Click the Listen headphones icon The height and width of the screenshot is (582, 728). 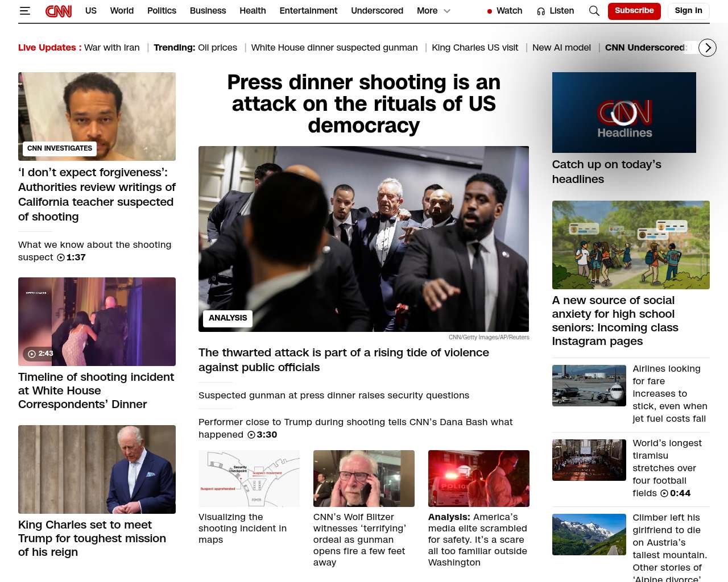tap(541, 11)
